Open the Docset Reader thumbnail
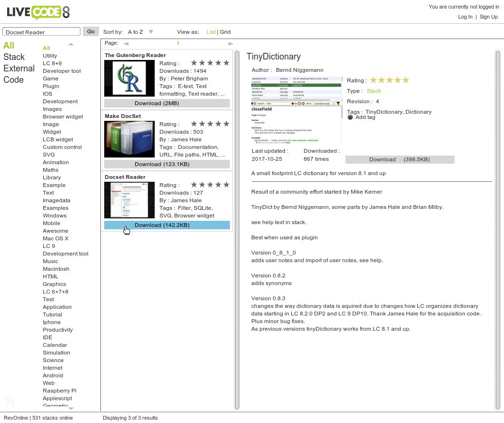This screenshot has width=504, height=423. coord(129,200)
